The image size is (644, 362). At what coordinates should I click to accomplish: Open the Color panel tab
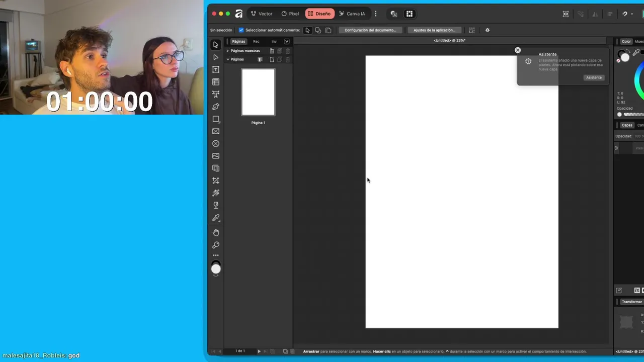click(x=626, y=41)
